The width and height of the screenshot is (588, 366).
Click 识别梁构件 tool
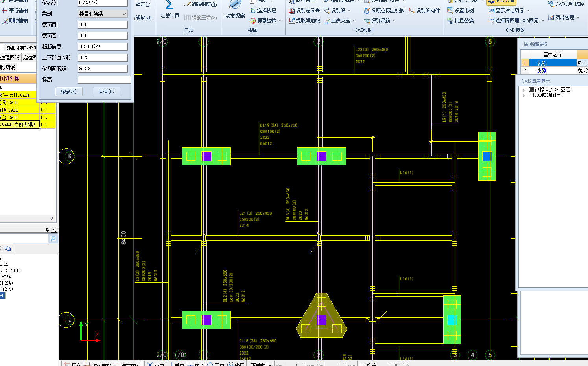(x=424, y=11)
